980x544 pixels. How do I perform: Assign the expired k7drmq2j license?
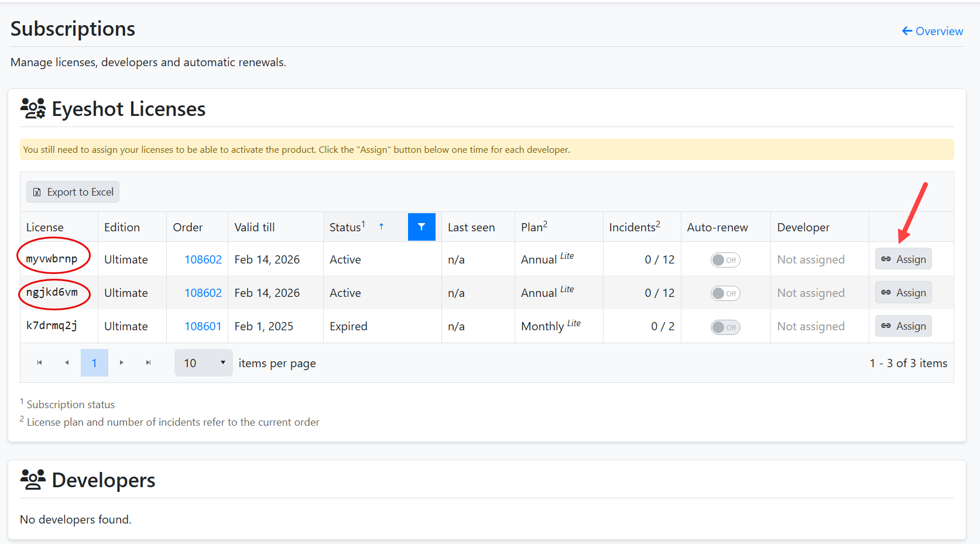tap(903, 326)
